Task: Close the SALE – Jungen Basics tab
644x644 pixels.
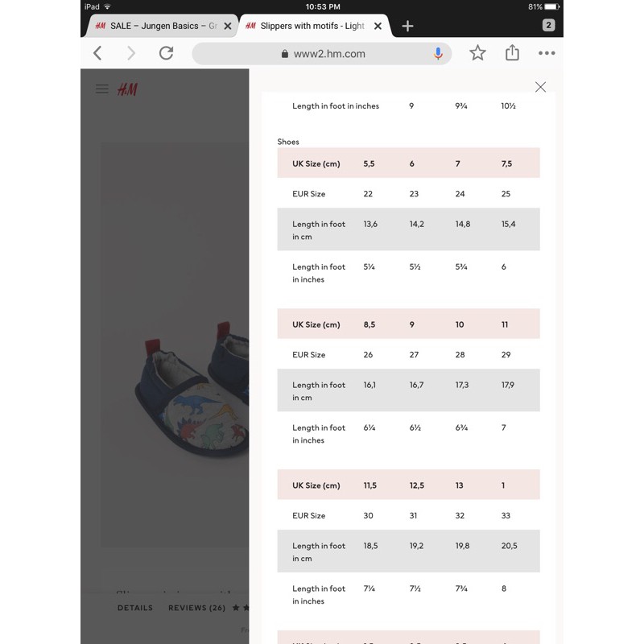Action: tap(228, 26)
